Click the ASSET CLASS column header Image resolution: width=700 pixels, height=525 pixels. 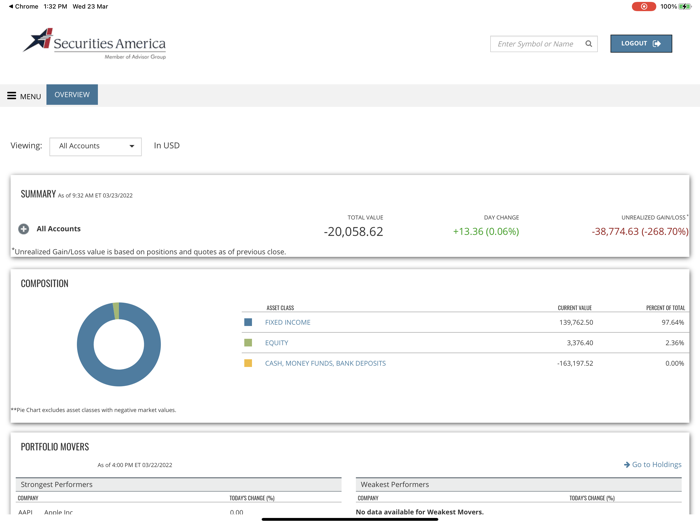[280, 308]
